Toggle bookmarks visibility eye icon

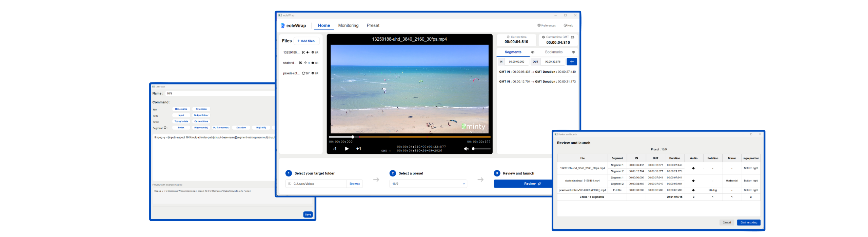pos(573,52)
